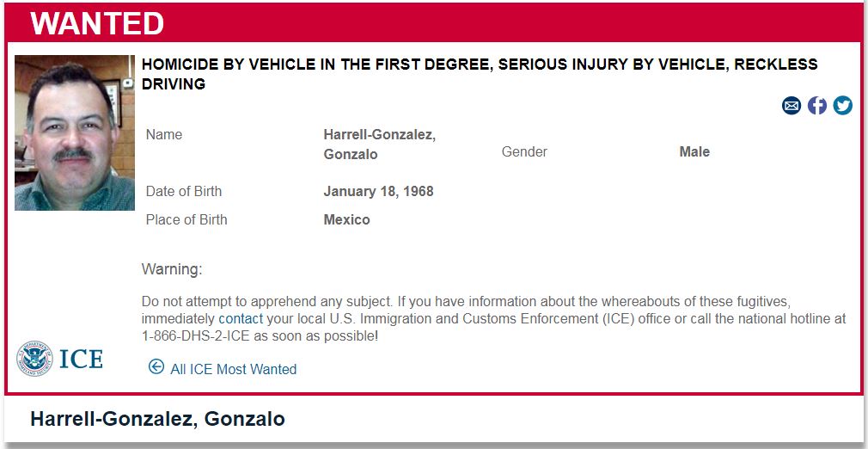Click the circled back arrow icon
The width and height of the screenshot is (868, 449).
coord(156,367)
